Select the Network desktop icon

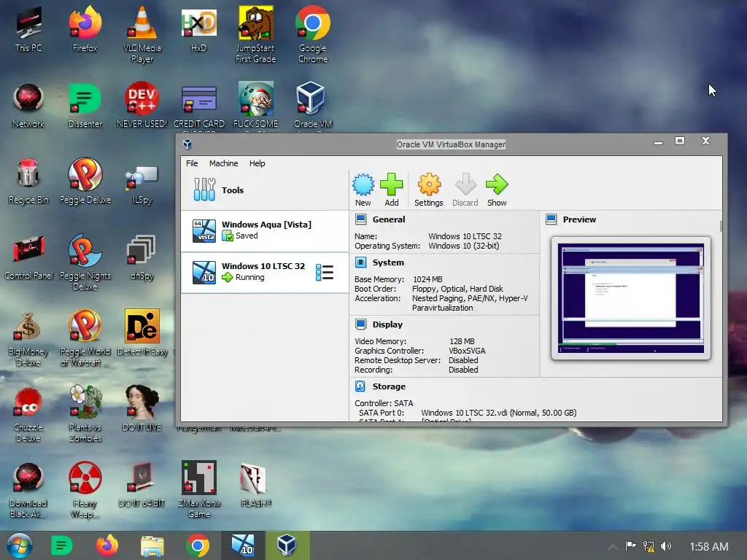[x=28, y=105]
